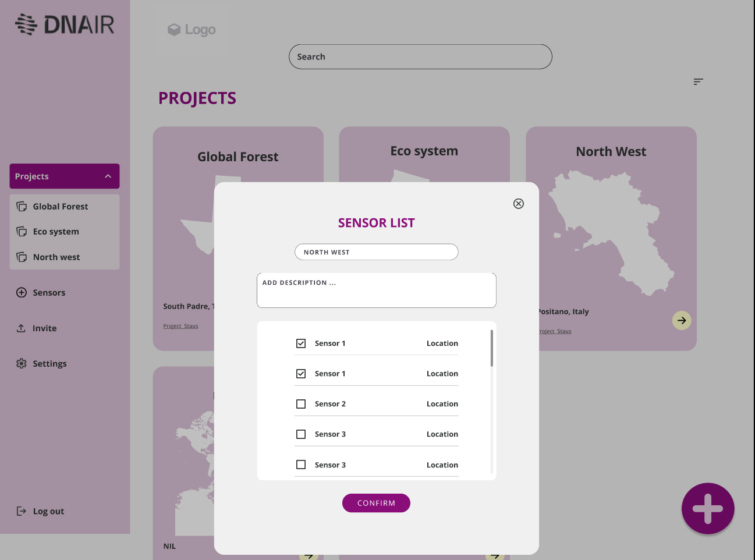Select Eco system in the sidebar
Viewport: 755px width, 560px height.
point(56,232)
